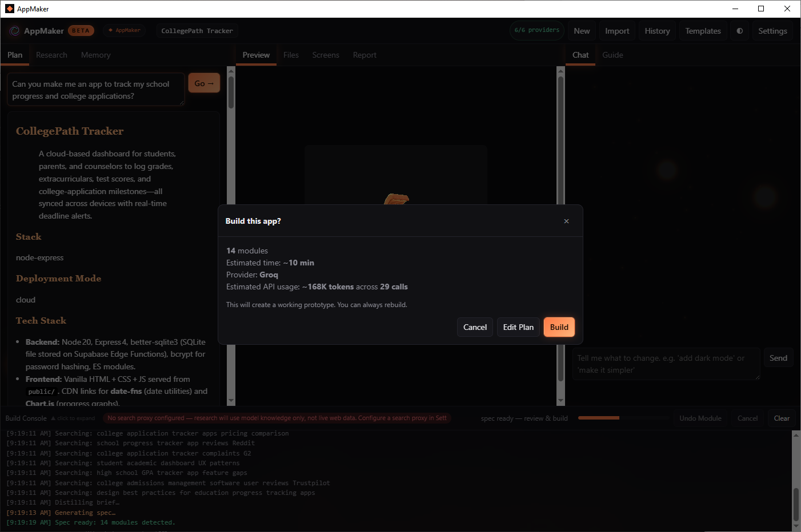
Task: Switch to the Guide tab
Action: [x=612, y=55]
